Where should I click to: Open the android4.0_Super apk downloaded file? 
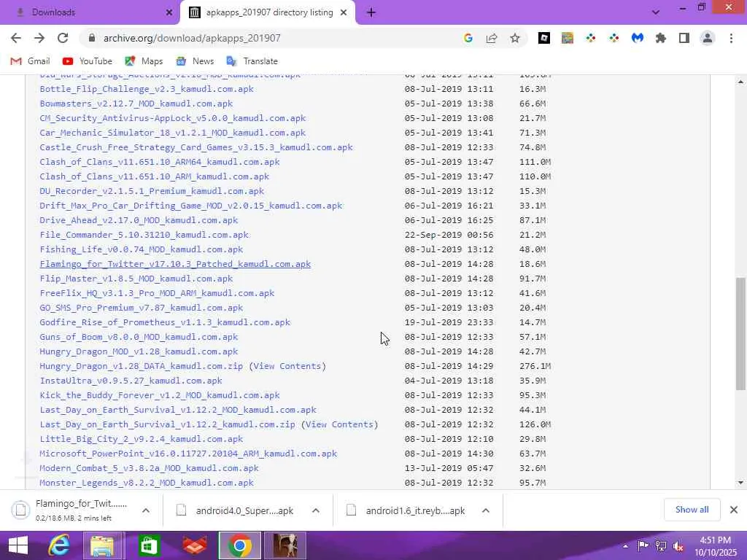pos(236,510)
